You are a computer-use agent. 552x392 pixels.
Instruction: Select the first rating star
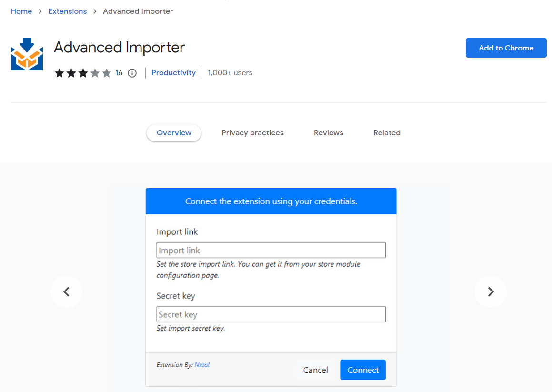tap(60, 73)
